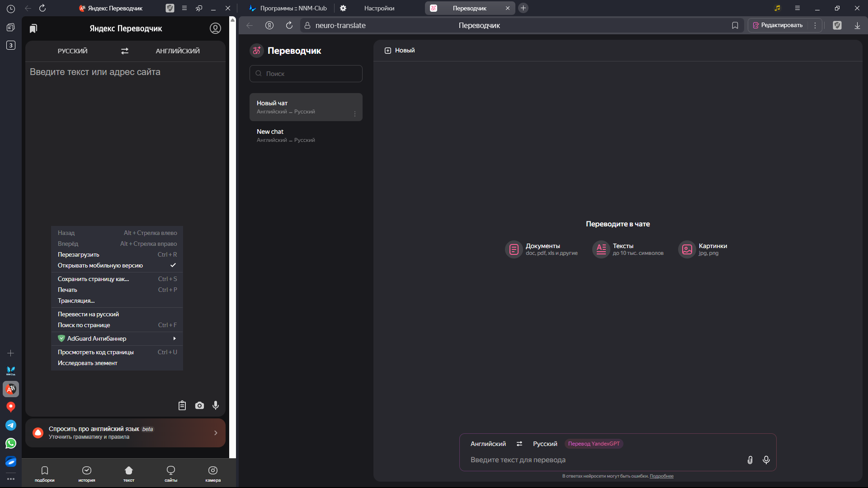Open a new browser tab

pyautogui.click(x=523, y=8)
